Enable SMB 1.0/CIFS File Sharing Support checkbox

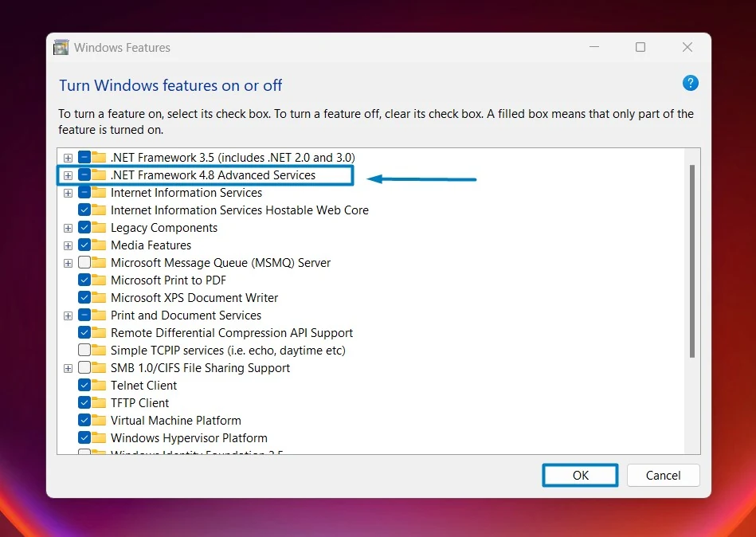(84, 368)
